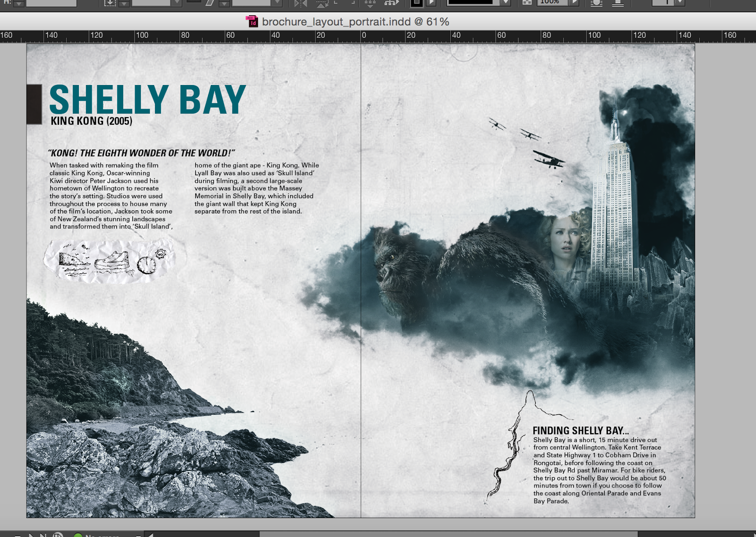The image size is (756, 537).
Task: Click paragraph starting "home of the giant ape"
Action: [x=257, y=188]
